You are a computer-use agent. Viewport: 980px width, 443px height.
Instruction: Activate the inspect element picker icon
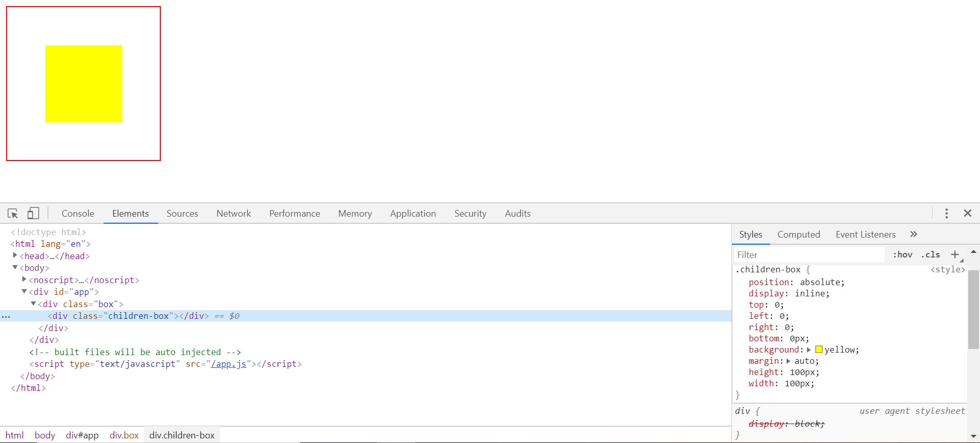tap(13, 213)
